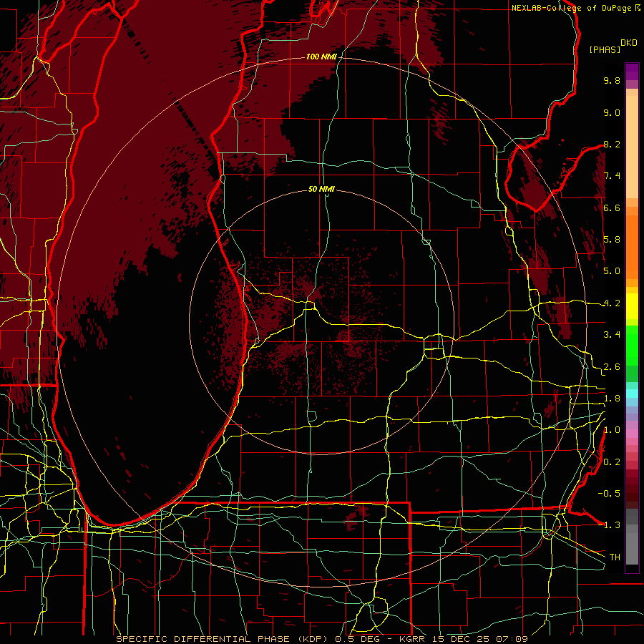644x644 pixels.
Task: Click the DKD label above the color scale
Action: click(x=629, y=43)
